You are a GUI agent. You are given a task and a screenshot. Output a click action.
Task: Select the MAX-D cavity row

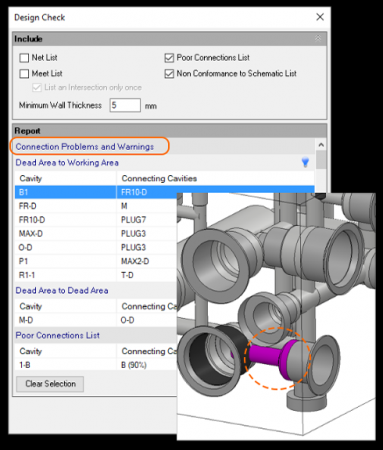click(96, 234)
